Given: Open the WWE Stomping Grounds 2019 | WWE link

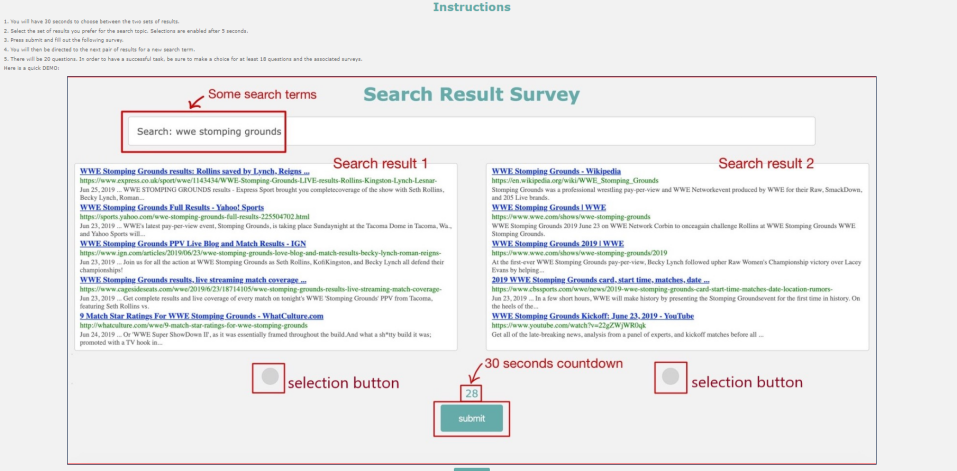Looking at the screenshot, I should 558,243.
